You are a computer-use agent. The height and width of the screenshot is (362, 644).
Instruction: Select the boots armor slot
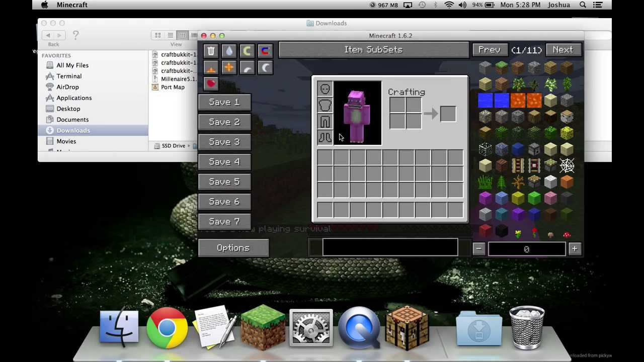click(325, 138)
